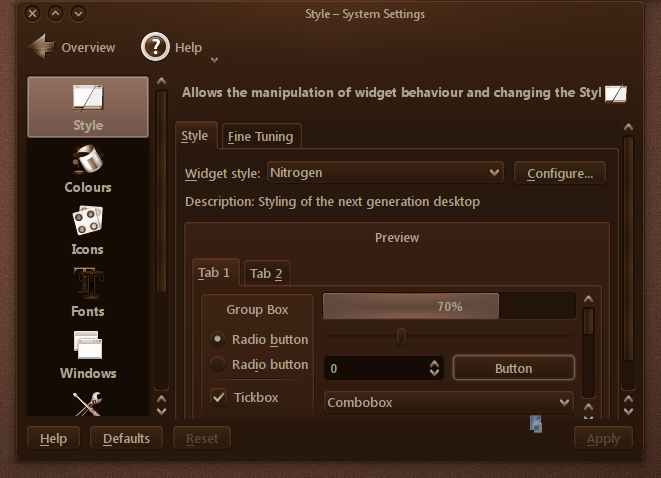Expand the toolbar overflow chevron
Viewport: 661px width, 478px height.
214,60
